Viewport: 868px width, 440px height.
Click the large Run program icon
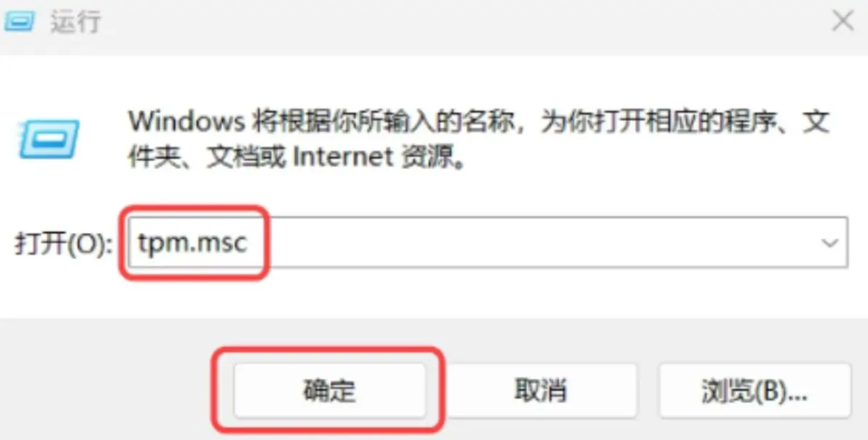[x=49, y=139]
